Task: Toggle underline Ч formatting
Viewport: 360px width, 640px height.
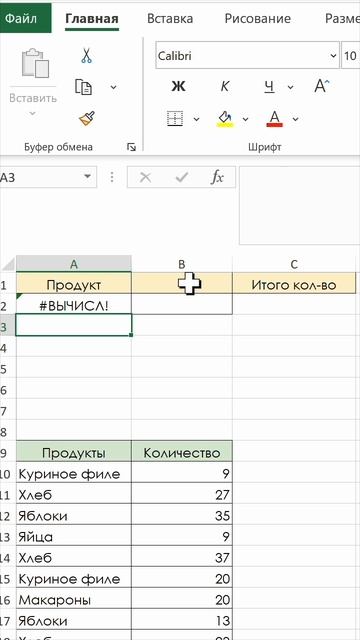Action: point(269,86)
